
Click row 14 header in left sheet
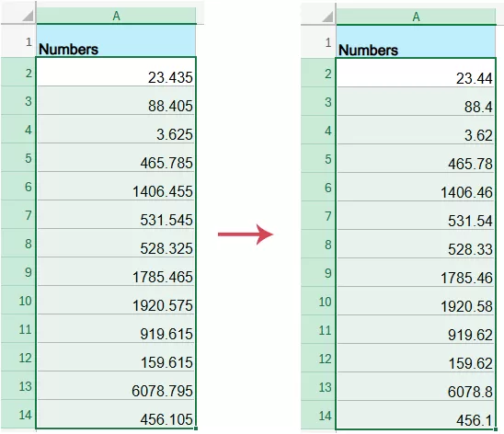(x=18, y=414)
